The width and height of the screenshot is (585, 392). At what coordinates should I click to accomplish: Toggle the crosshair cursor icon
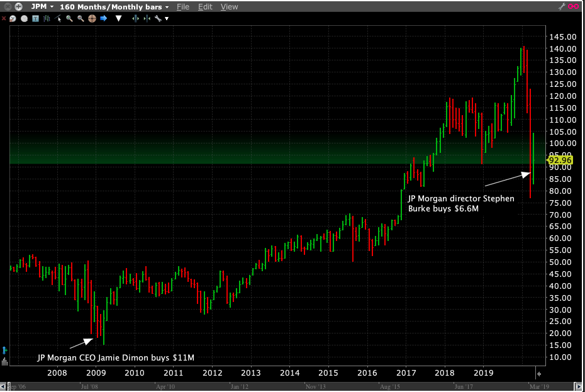(92, 18)
